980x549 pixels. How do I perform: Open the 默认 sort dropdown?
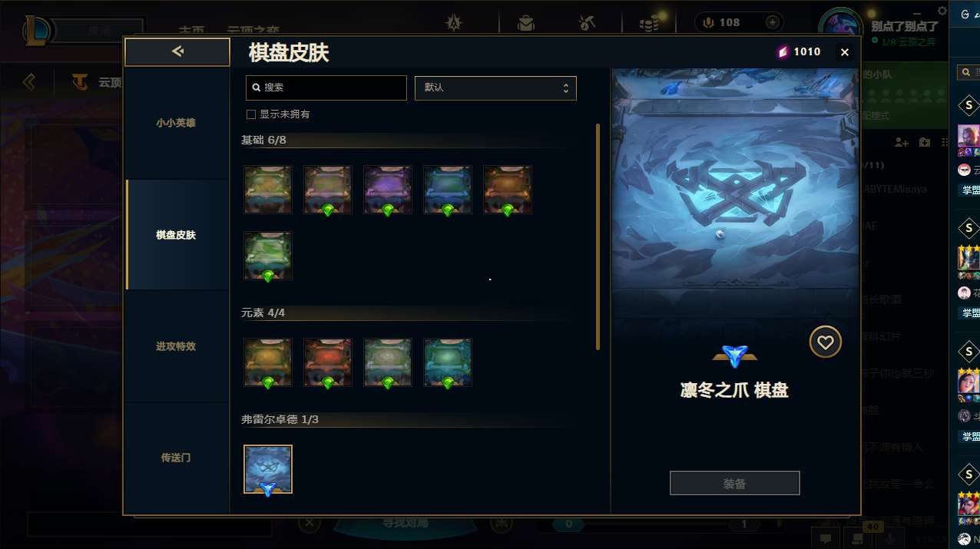click(x=495, y=88)
